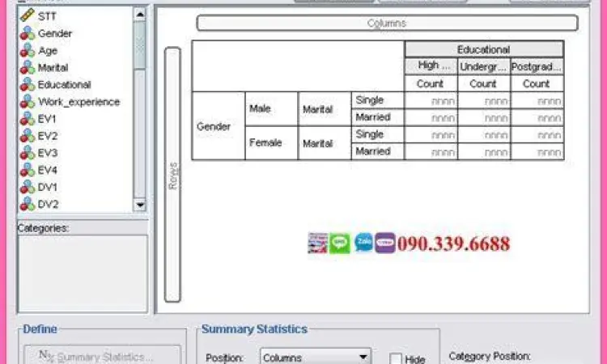
Task: Click the DV1 variable icon
Action: pyautogui.click(x=27, y=187)
